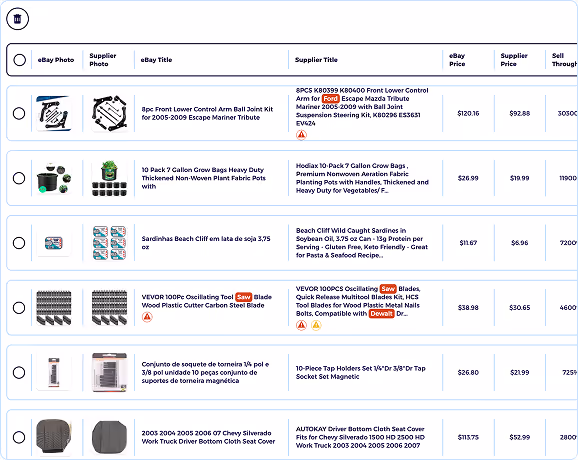Click eBay price $38.98
578x460 pixels.
pyautogui.click(x=468, y=308)
